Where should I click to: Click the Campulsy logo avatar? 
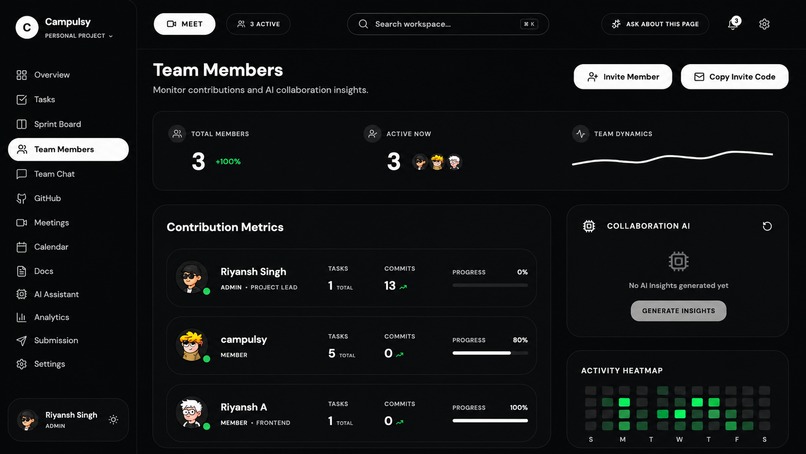27,27
